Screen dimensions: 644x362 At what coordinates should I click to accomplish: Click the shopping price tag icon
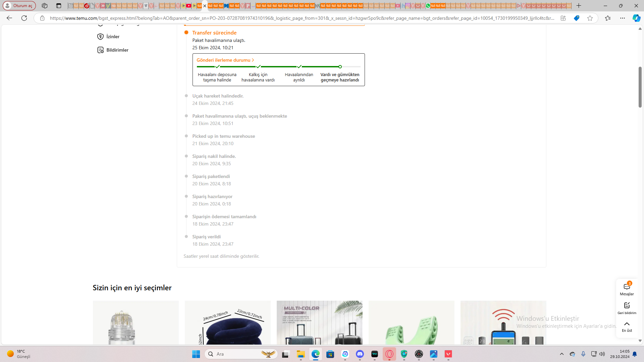[577, 18]
